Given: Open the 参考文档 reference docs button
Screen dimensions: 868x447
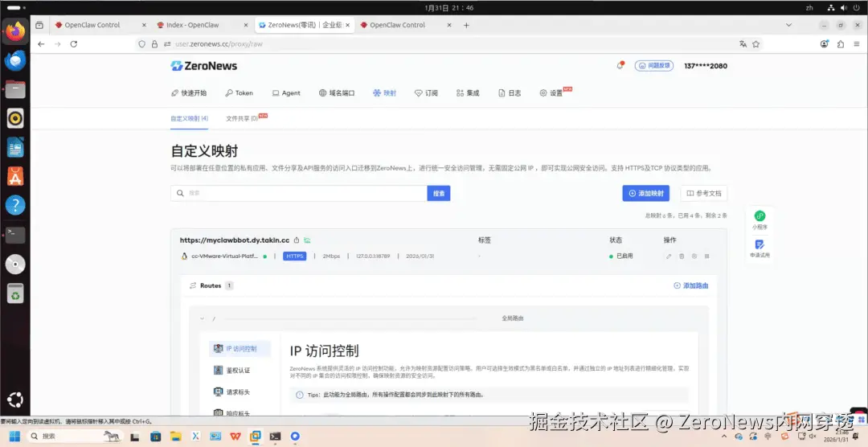Looking at the screenshot, I should (x=703, y=193).
